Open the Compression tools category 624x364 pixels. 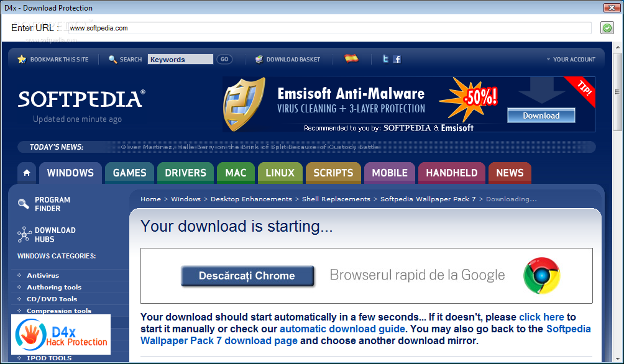(x=59, y=311)
